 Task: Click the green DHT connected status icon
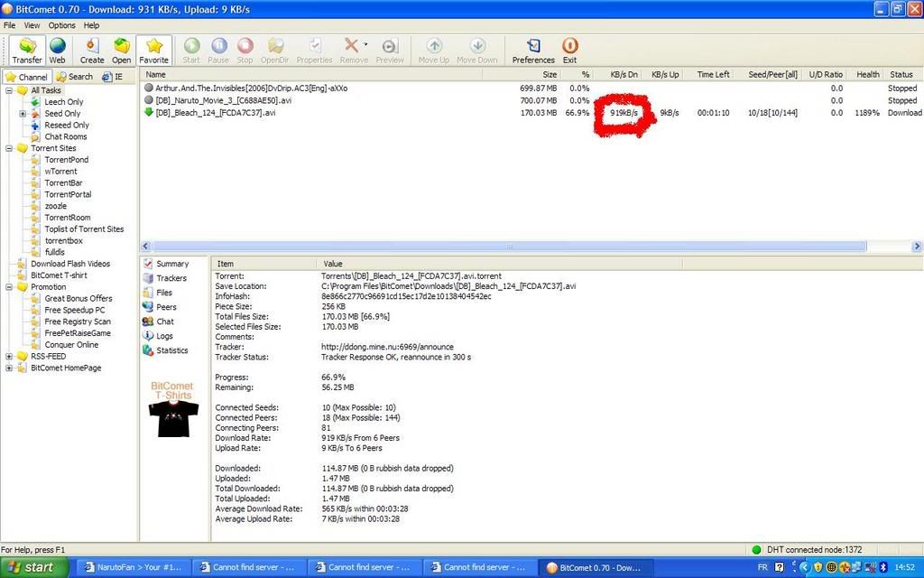[757, 550]
